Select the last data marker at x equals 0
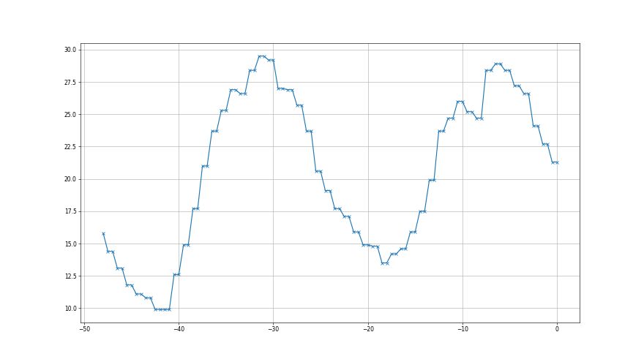This screenshot has width=644, height=362. tap(557, 162)
